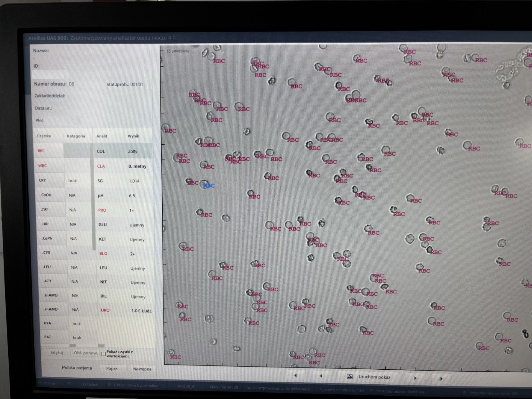Select the RBC particle row

pyautogui.click(x=41, y=151)
